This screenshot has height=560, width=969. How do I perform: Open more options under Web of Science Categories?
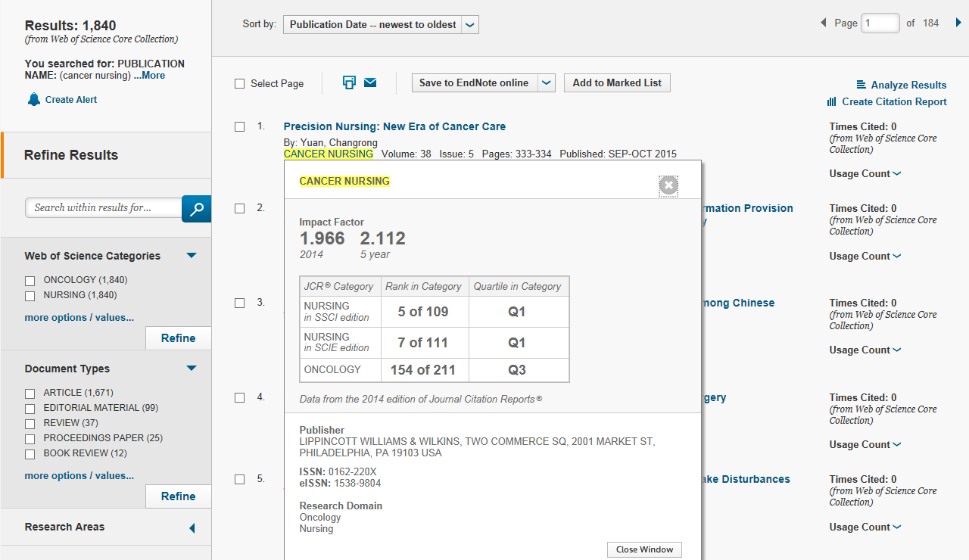point(79,318)
